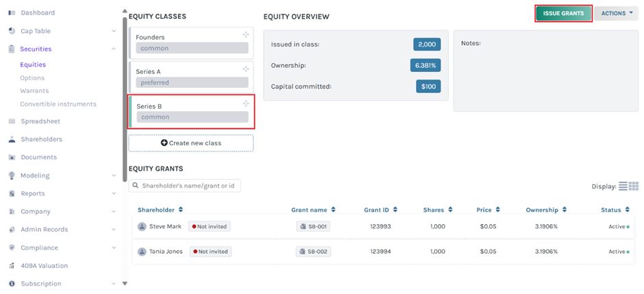Image resolution: width=644 pixels, height=294 pixels.
Task: Expand the Admin Records chevron
Action: point(114,230)
